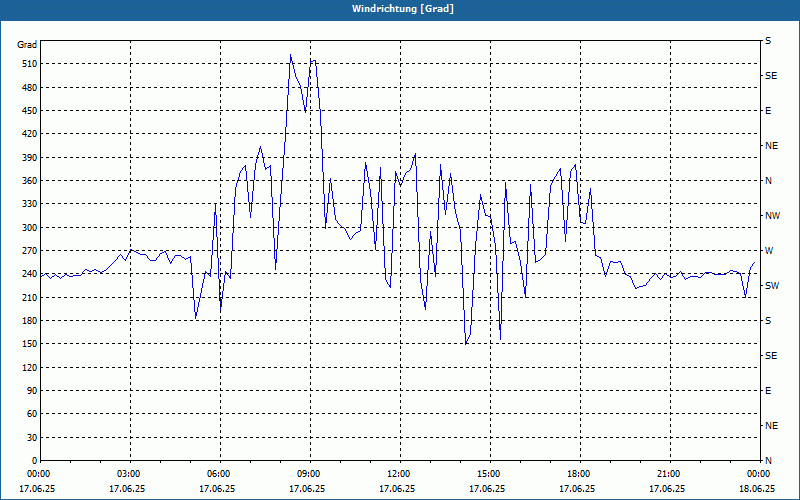
Task: Select the W compass label
Action: (769, 251)
